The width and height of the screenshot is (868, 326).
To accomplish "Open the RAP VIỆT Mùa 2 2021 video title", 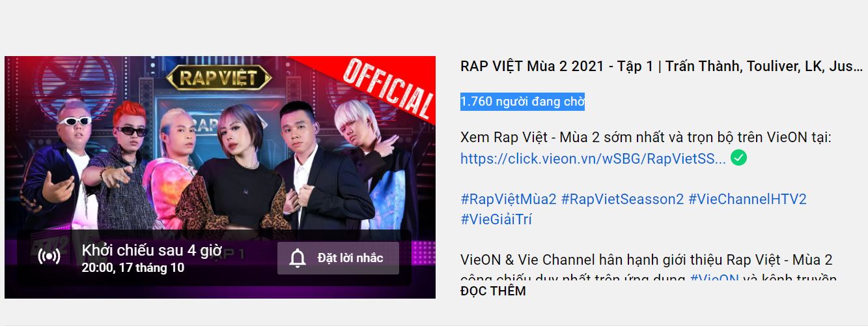I will [x=662, y=66].
